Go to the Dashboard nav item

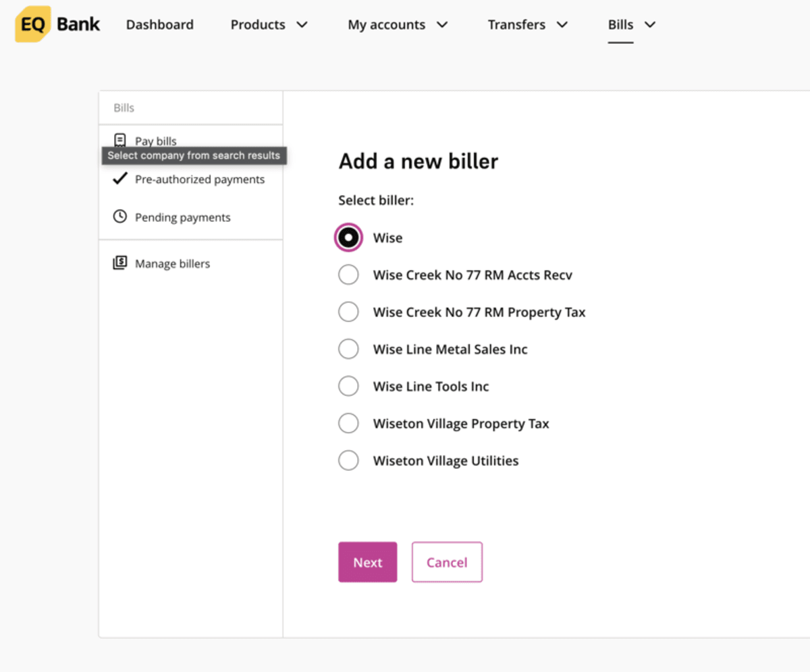coord(160,24)
